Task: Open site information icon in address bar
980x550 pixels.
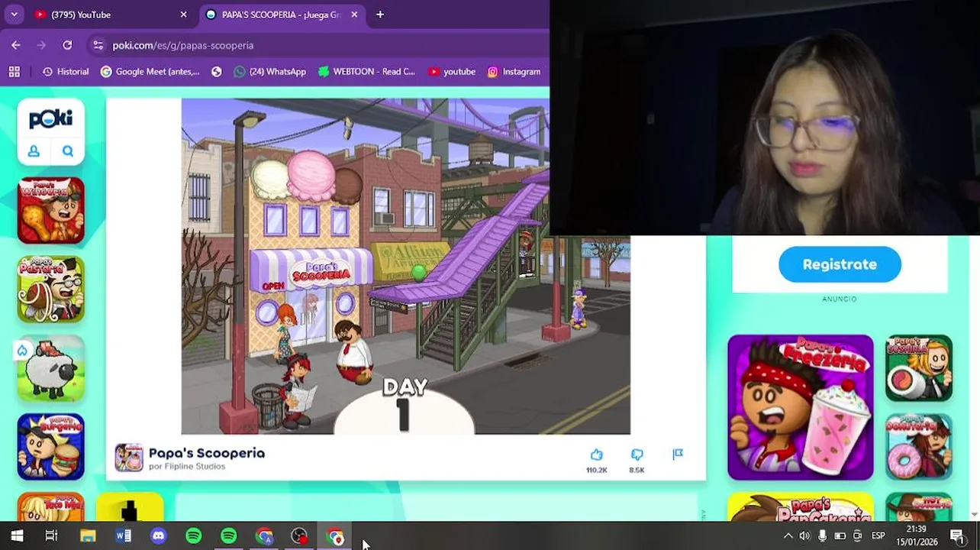Action: pos(98,45)
